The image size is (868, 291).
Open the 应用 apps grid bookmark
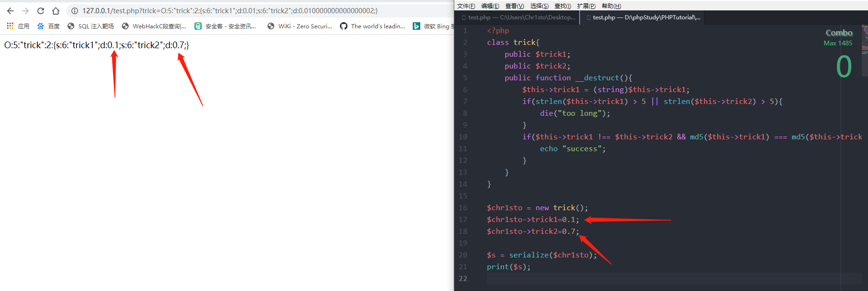(x=18, y=26)
